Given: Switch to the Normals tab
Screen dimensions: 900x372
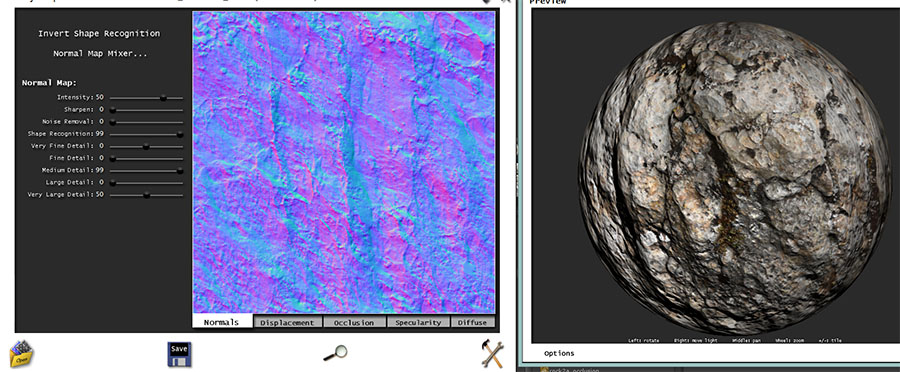Looking at the screenshot, I should point(223,322).
